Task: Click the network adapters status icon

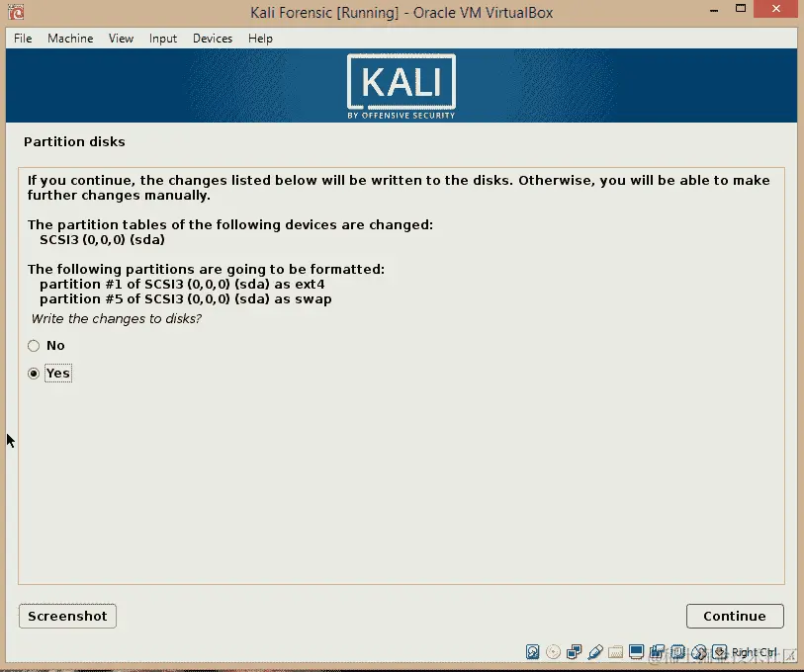Action: click(575, 652)
